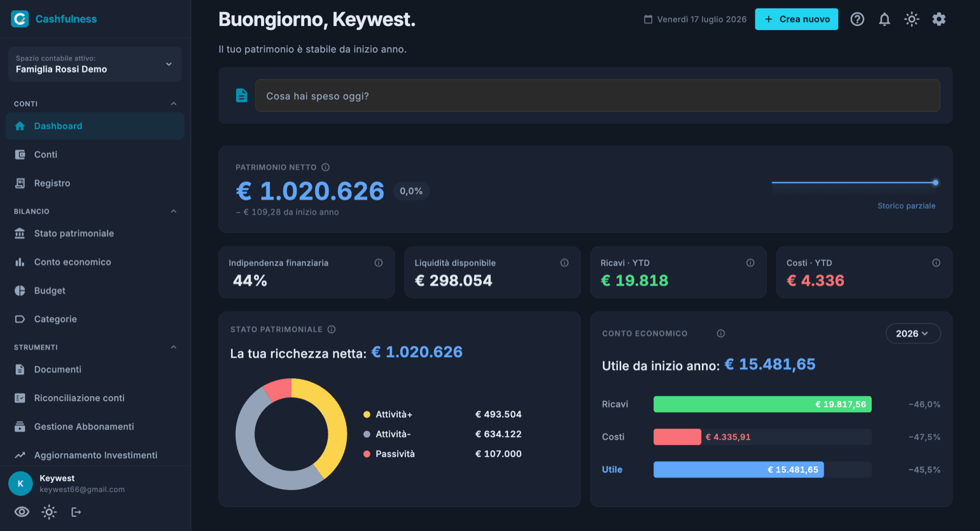Click the € 634.122 Attività- amount

point(498,434)
